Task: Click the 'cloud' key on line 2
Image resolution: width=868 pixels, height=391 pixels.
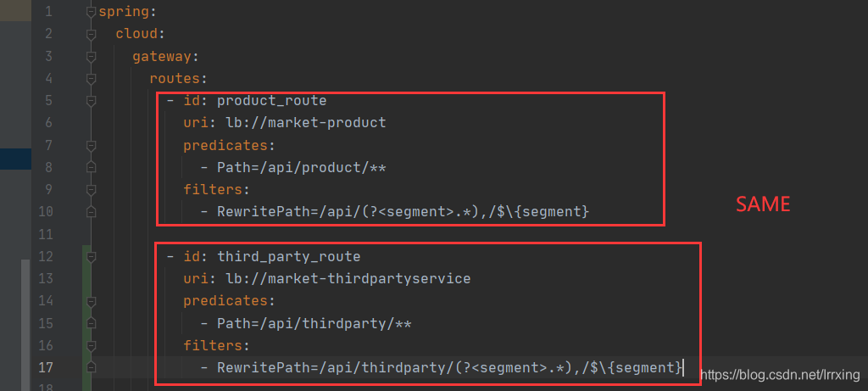Action: point(136,34)
